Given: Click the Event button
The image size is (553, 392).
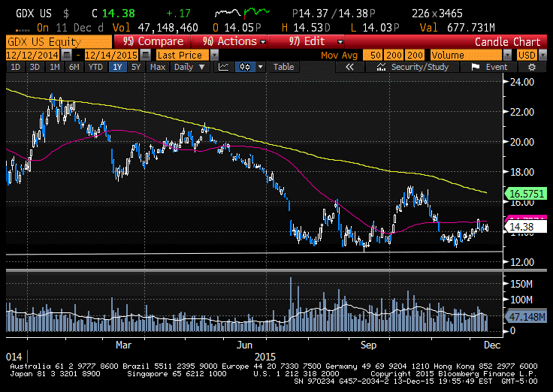Looking at the screenshot, I should click(x=489, y=67).
